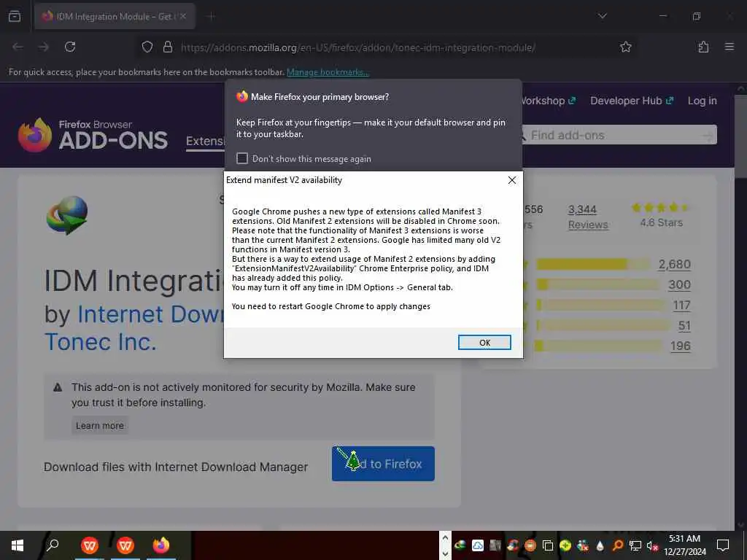Open the Windows notification center

[x=723, y=545]
